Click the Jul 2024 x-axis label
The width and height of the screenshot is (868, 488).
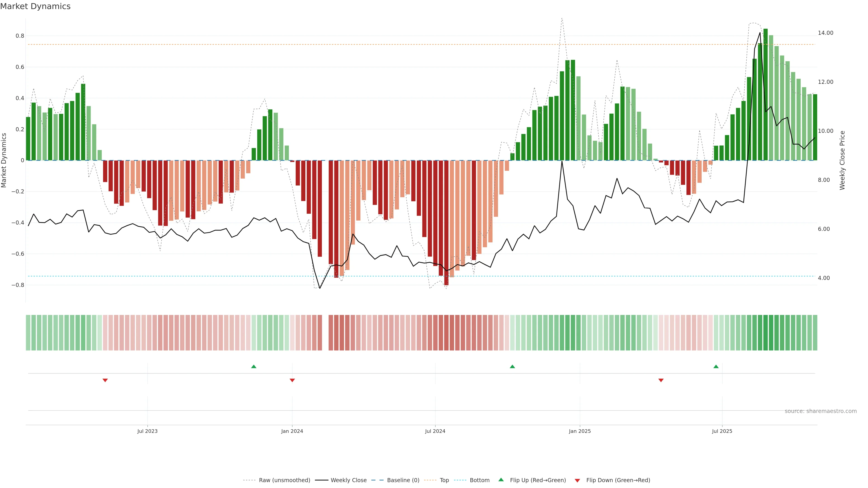tap(435, 431)
